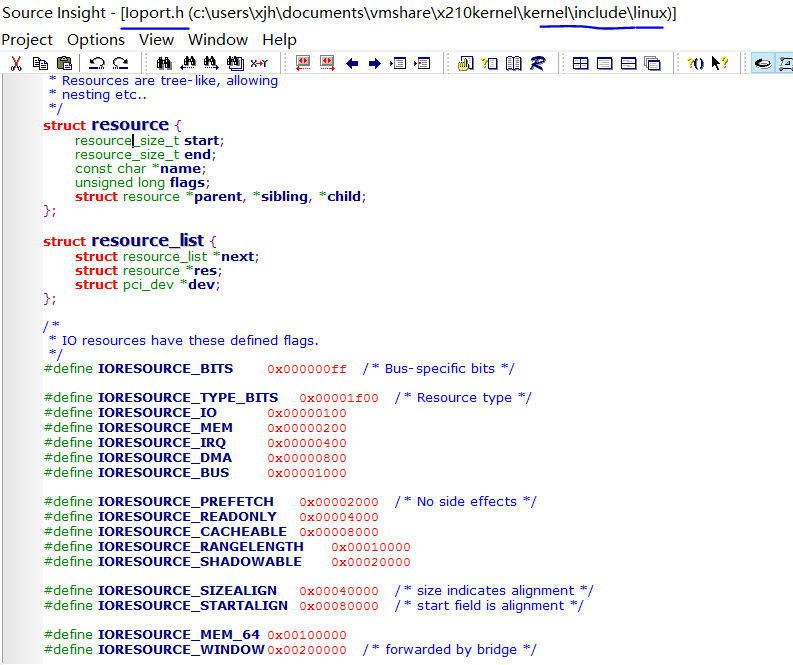Click the jump-to-definition list icon
793x665 pixels.
coord(398,63)
